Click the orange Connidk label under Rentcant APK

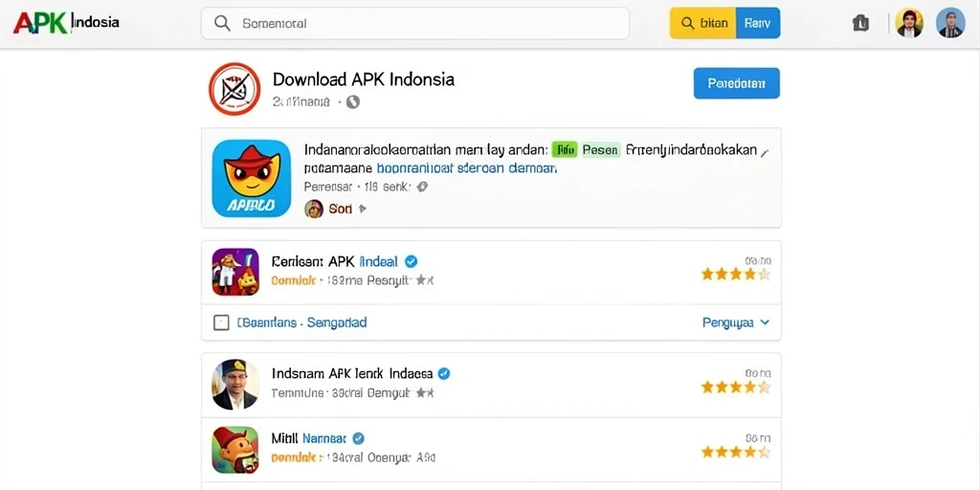(294, 280)
